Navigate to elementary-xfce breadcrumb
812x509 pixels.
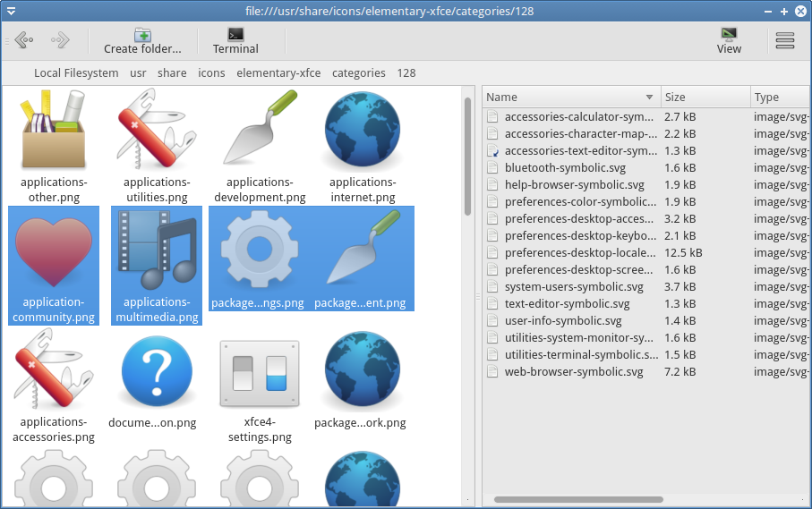(278, 73)
